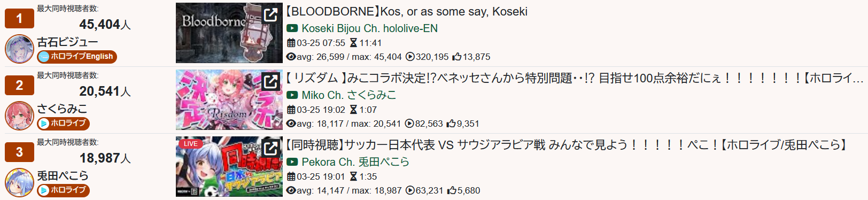
Task: Open the リズダム みこコラボ stream title
Action: [x=575, y=78]
